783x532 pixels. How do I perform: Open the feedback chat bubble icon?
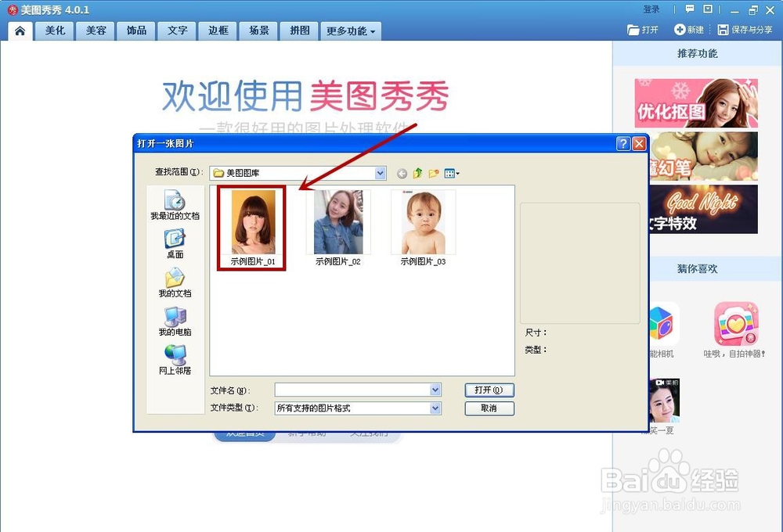coord(690,9)
